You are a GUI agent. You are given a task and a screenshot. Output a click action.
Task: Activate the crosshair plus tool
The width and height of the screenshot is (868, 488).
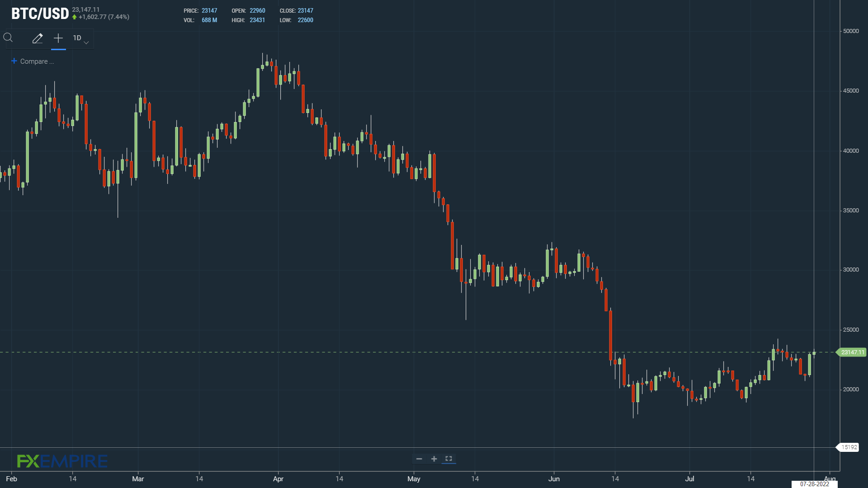pos(58,38)
